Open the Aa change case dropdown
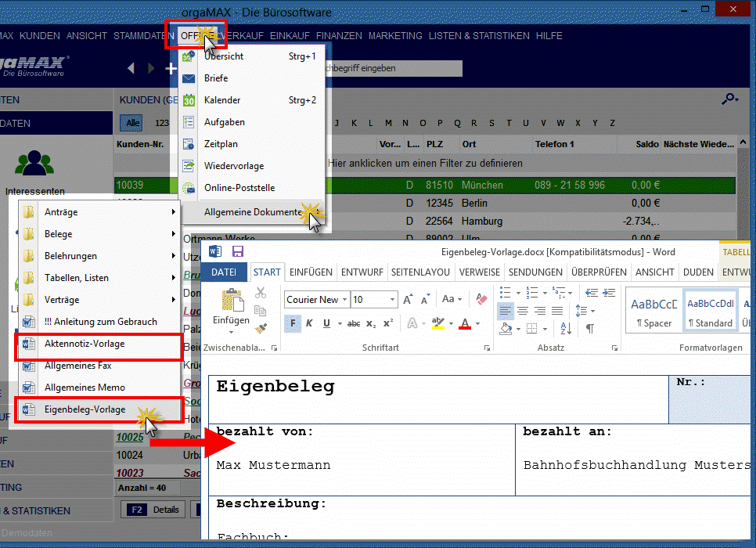This screenshot has height=548, width=756. click(x=452, y=299)
